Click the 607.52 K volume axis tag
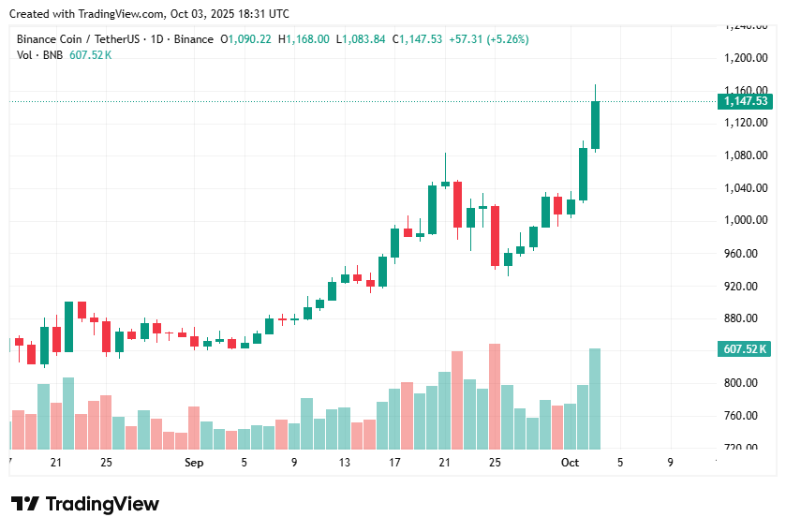The image size is (786, 532). coord(745,348)
